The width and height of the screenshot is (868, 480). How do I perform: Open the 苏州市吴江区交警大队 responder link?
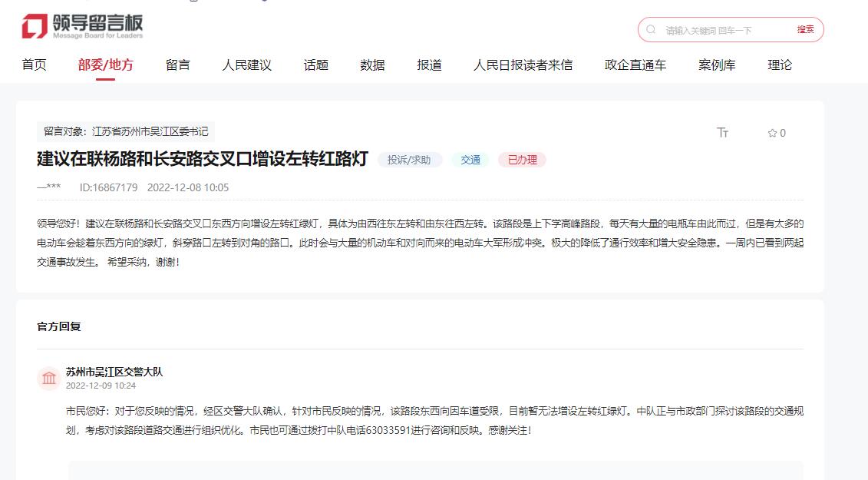tap(114, 372)
